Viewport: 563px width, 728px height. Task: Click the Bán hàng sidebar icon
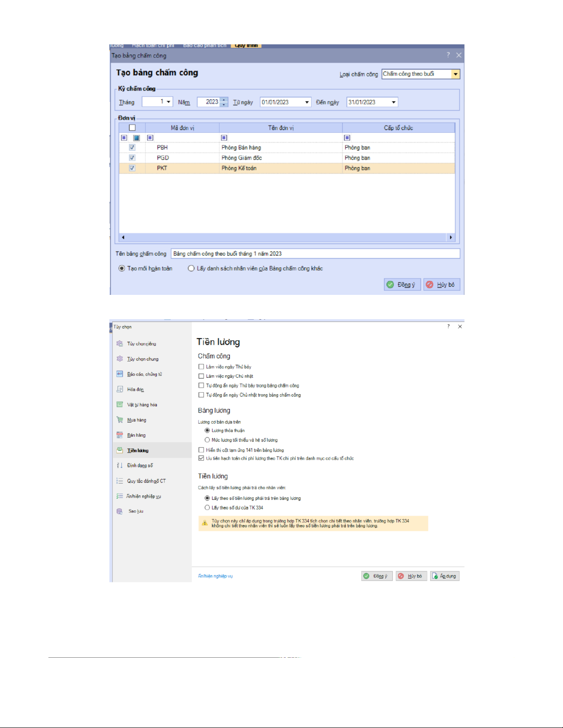(119, 435)
